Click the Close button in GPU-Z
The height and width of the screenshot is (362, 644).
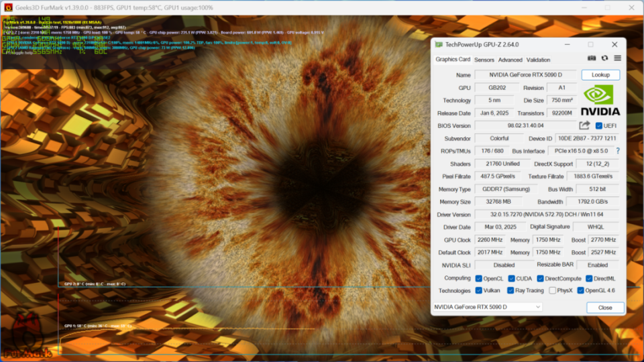(605, 308)
